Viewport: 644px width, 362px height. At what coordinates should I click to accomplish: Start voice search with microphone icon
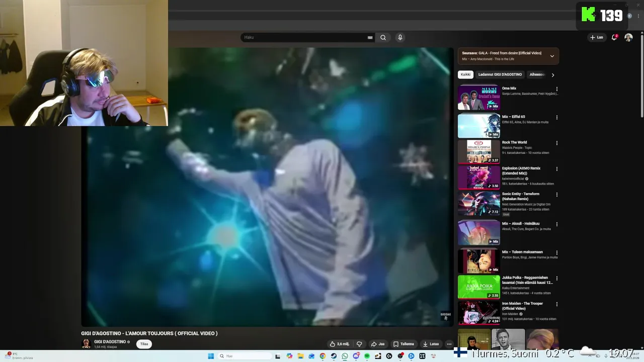(x=400, y=37)
